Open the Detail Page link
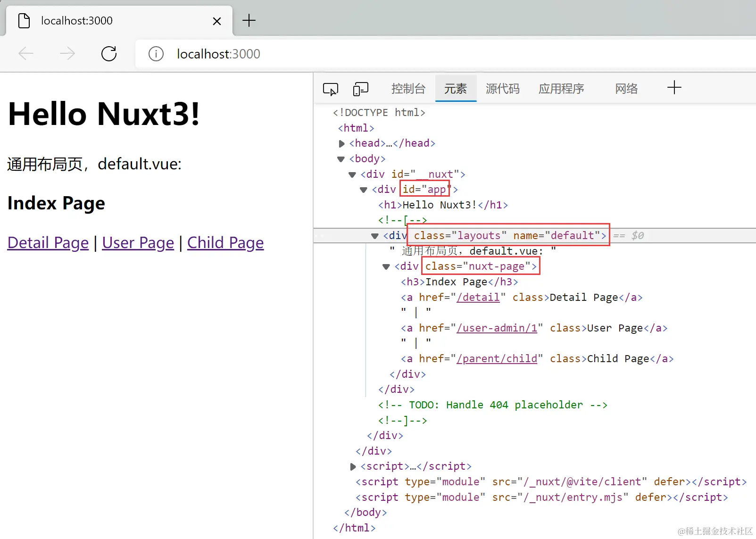Image resolution: width=756 pixels, height=539 pixels. coord(48,242)
